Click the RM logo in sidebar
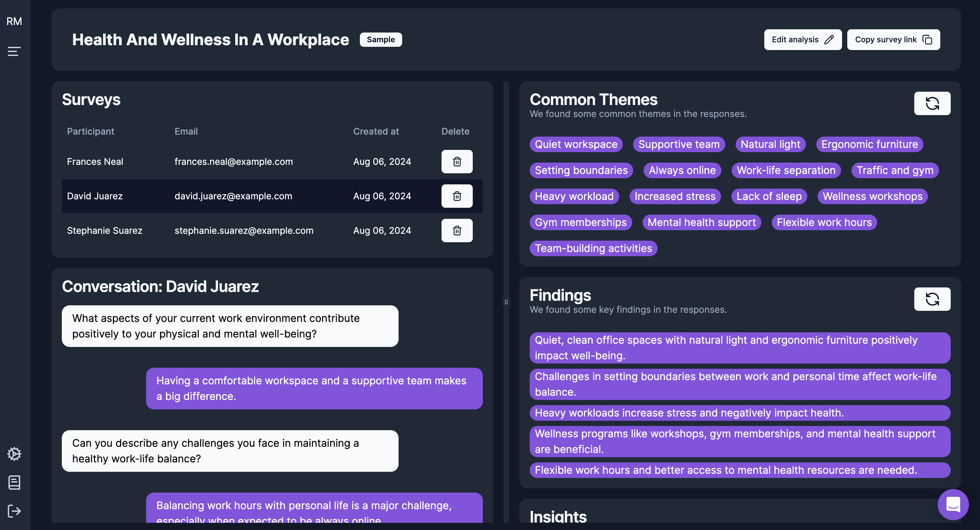 [14, 21]
